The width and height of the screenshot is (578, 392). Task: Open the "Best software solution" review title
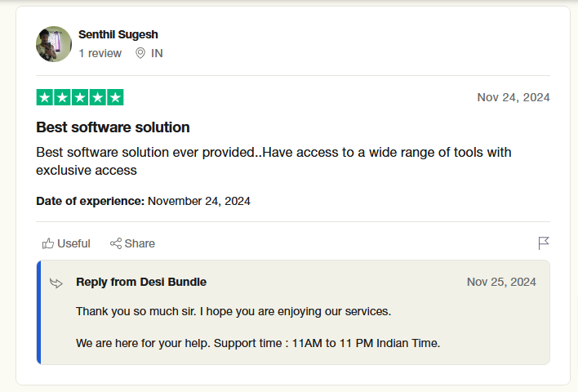pyautogui.click(x=113, y=127)
